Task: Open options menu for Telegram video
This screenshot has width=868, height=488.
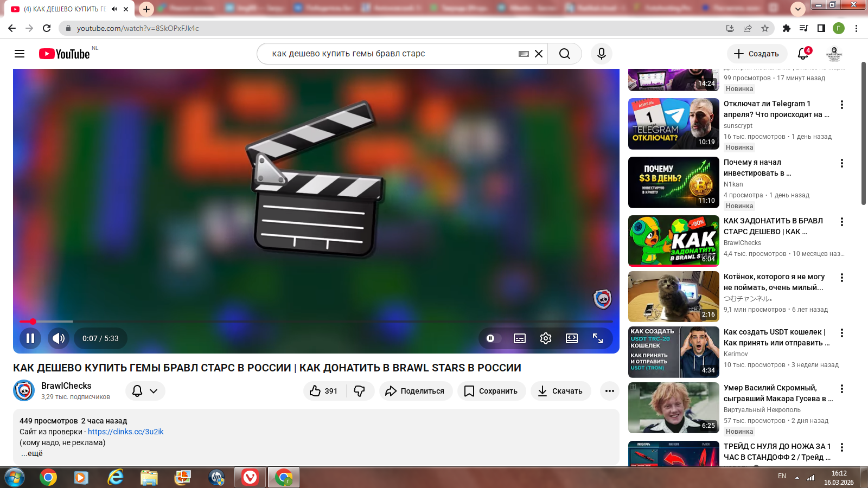Action: point(841,105)
